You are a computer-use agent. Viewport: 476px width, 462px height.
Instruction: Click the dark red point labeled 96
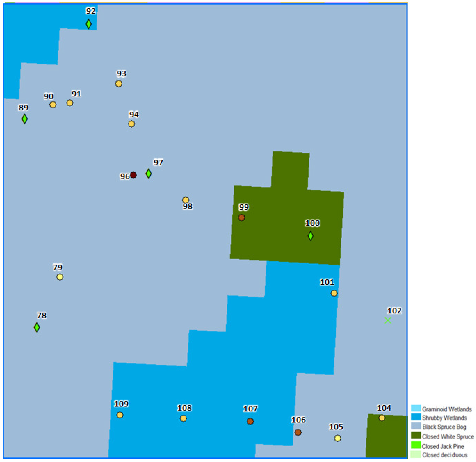133,175
